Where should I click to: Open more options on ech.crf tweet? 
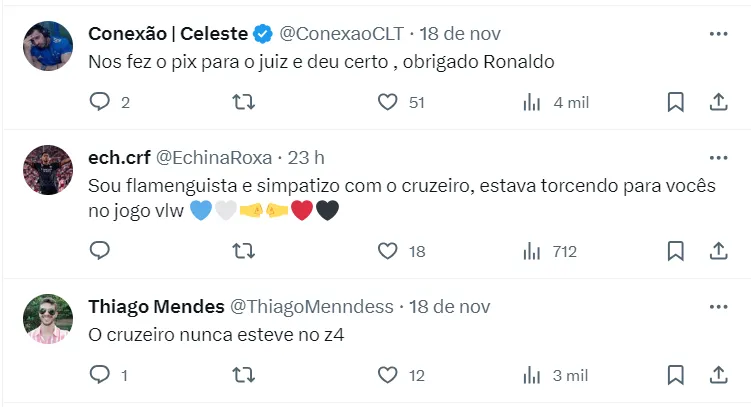click(x=718, y=158)
